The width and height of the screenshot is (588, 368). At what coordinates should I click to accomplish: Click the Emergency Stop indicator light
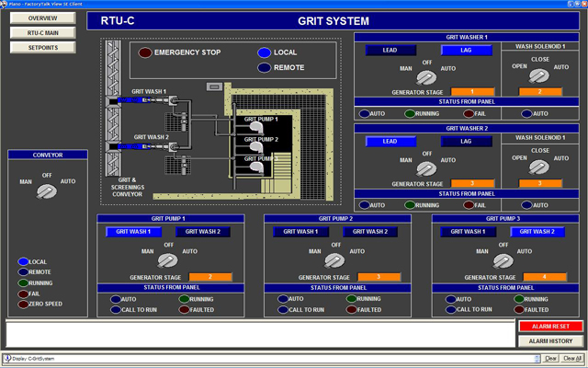pyautogui.click(x=145, y=52)
